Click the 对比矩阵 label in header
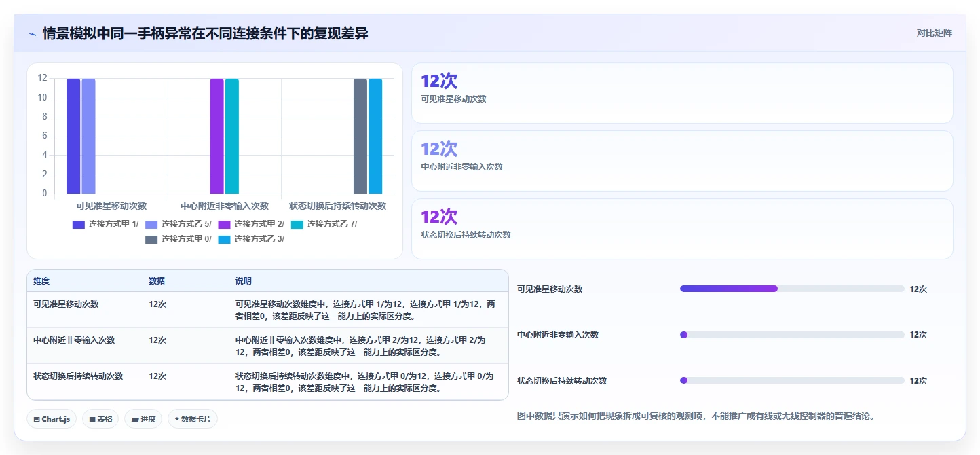 [934, 33]
